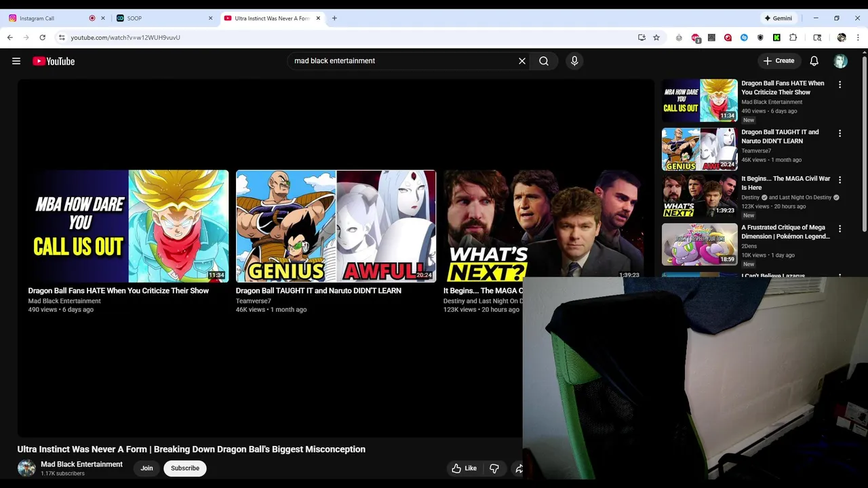Run search with magnifier button
The height and width of the screenshot is (488, 868).
click(x=544, y=61)
